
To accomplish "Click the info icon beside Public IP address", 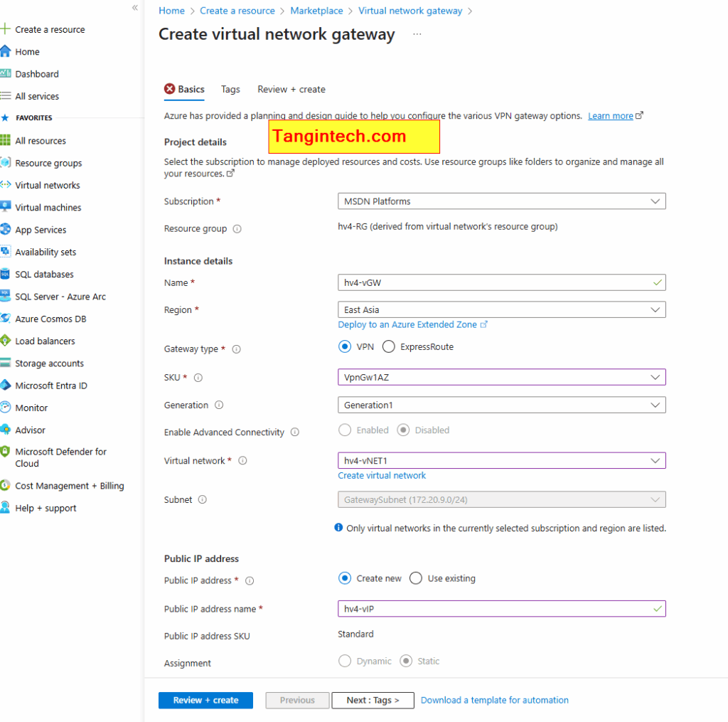I will click(250, 580).
